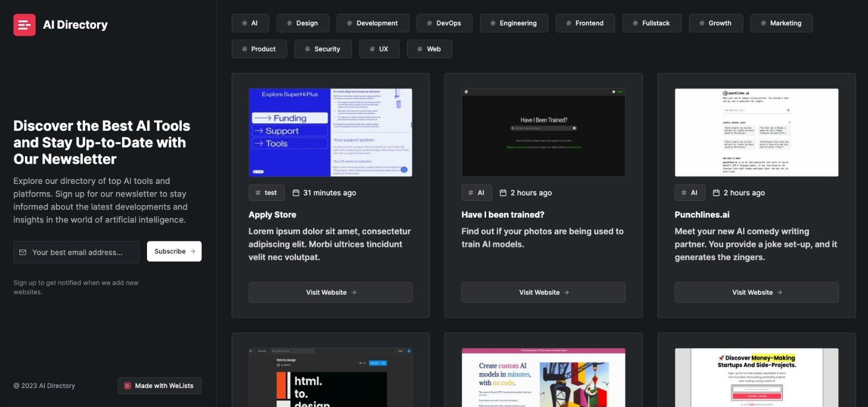The width and height of the screenshot is (868, 407).
Task: Choose the DevOps tag filter
Action: 444,23
